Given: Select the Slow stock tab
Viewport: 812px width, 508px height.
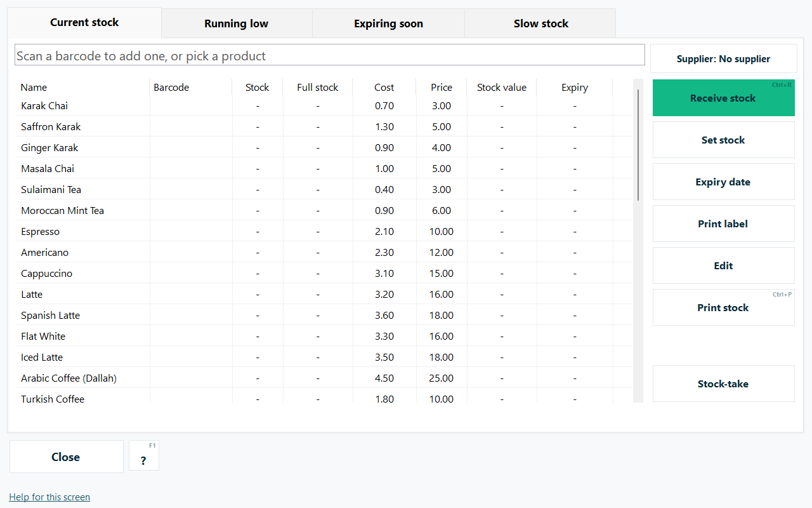Looking at the screenshot, I should pos(540,23).
